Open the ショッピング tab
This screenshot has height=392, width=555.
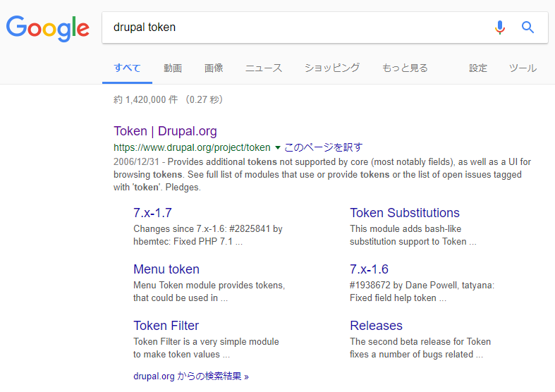click(x=332, y=68)
